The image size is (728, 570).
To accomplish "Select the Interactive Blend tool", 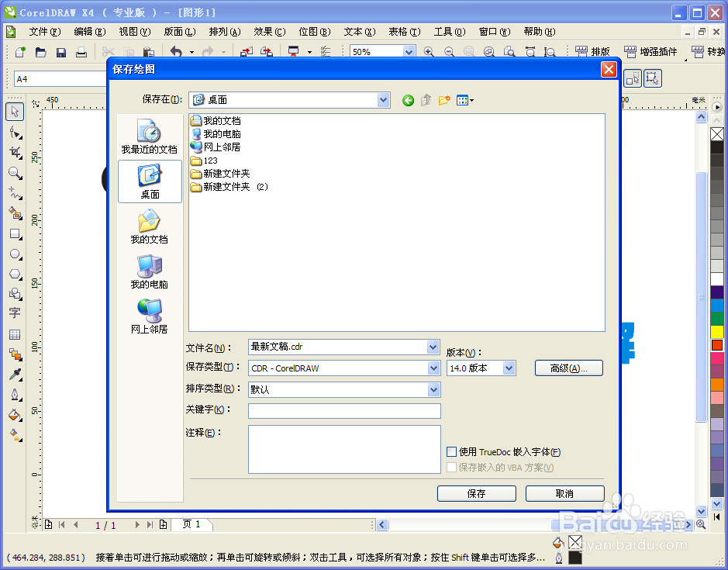I will [15, 354].
